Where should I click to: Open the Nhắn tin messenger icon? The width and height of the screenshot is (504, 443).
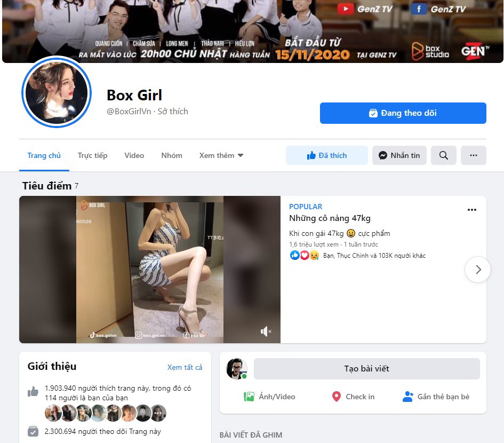pyautogui.click(x=383, y=155)
